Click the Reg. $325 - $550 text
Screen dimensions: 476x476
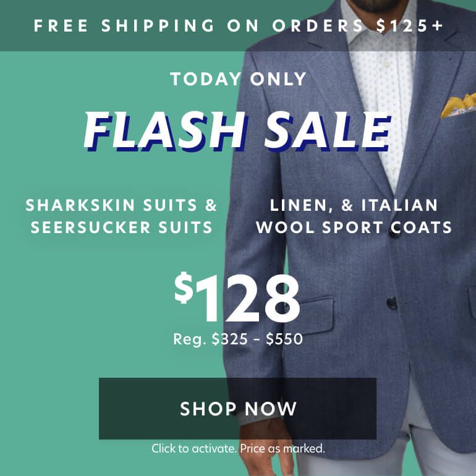click(238, 339)
